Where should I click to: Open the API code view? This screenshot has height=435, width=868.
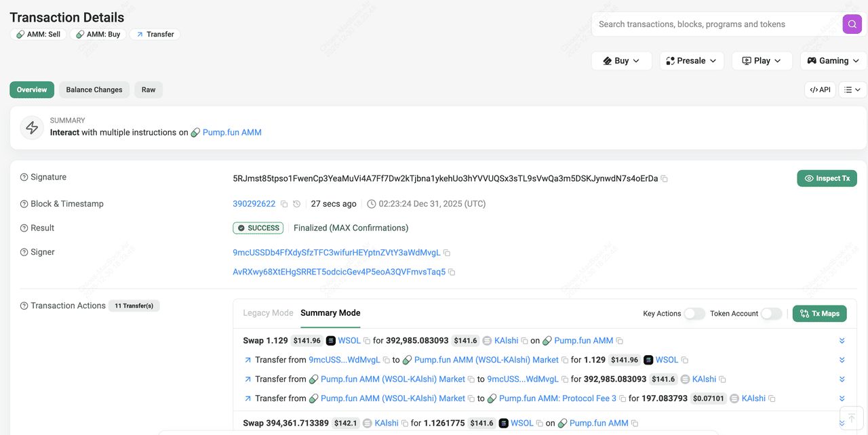(x=820, y=89)
